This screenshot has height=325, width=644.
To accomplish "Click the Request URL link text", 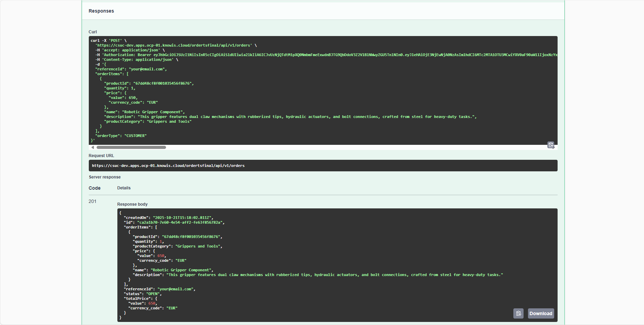I will [168, 166].
